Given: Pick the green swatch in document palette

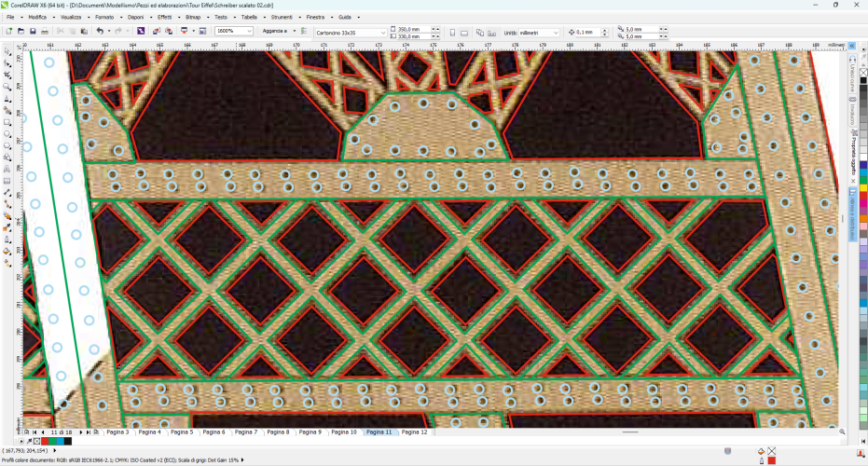Looking at the screenshot, I should (52, 441).
